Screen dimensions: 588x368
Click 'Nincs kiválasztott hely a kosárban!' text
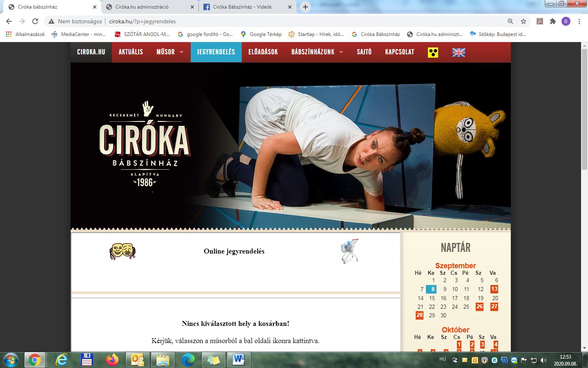(236, 323)
